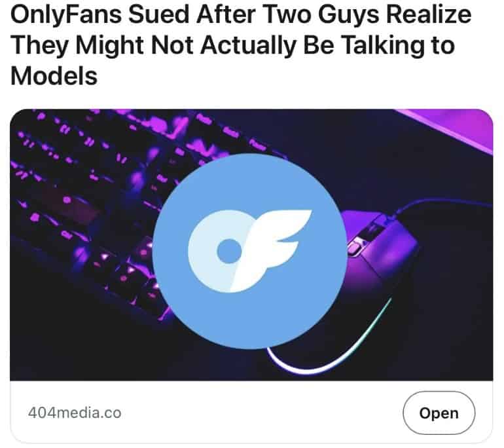Tap the blue OnlyFans logo circle
This screenshot has width=504, height=448.
[x=250, y=251]
